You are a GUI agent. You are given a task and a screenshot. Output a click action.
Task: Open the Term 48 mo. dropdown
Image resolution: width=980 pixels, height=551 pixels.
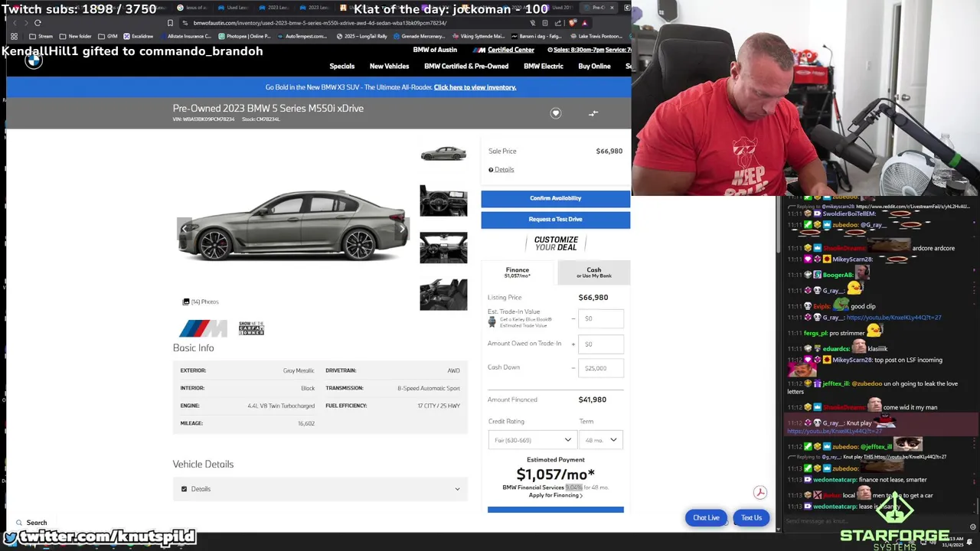coord(601,440)
